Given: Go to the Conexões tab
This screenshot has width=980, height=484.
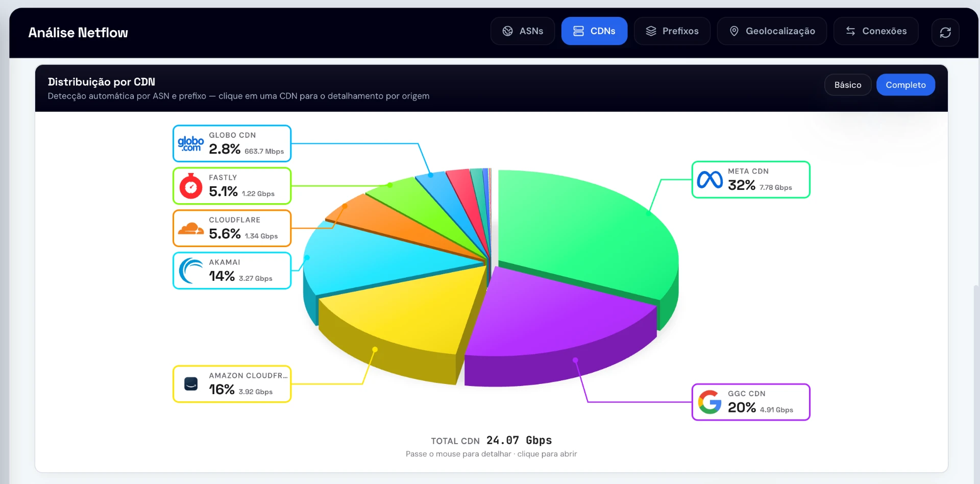Looking at the screenshot, I should [876, 31].
